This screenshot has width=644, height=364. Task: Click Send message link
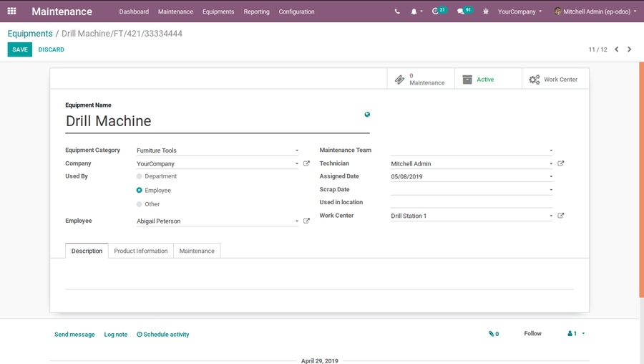(x=74, y=335)
